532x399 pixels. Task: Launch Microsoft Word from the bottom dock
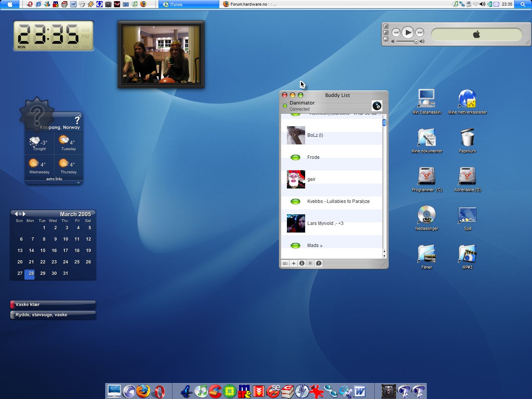359,391
